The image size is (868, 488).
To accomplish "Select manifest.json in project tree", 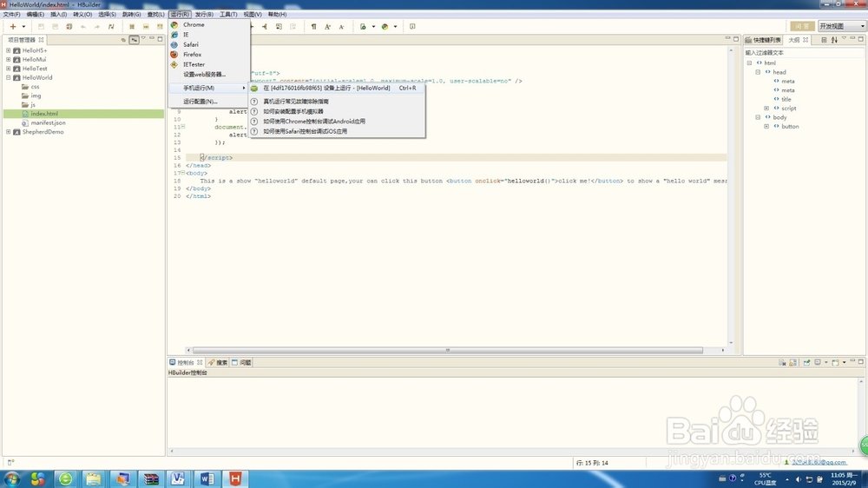I will pyautogui.click(x=43, y=123).
